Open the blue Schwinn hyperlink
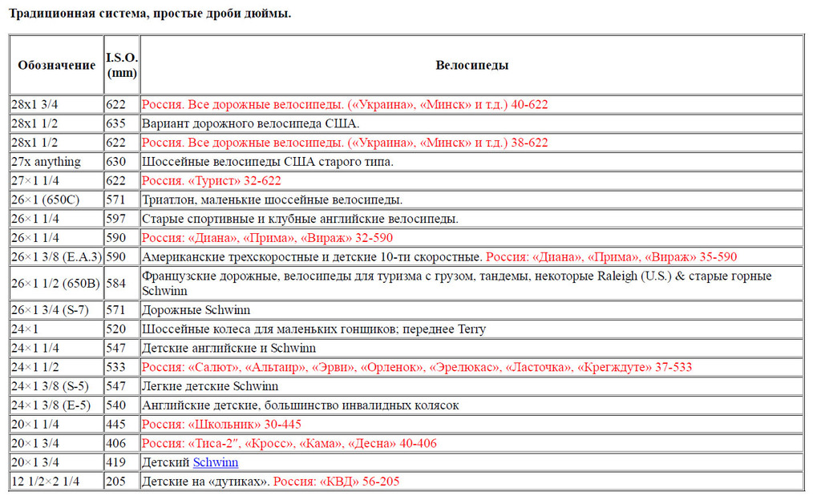Viewport: 821px width, 504px height. coord(215,462)
